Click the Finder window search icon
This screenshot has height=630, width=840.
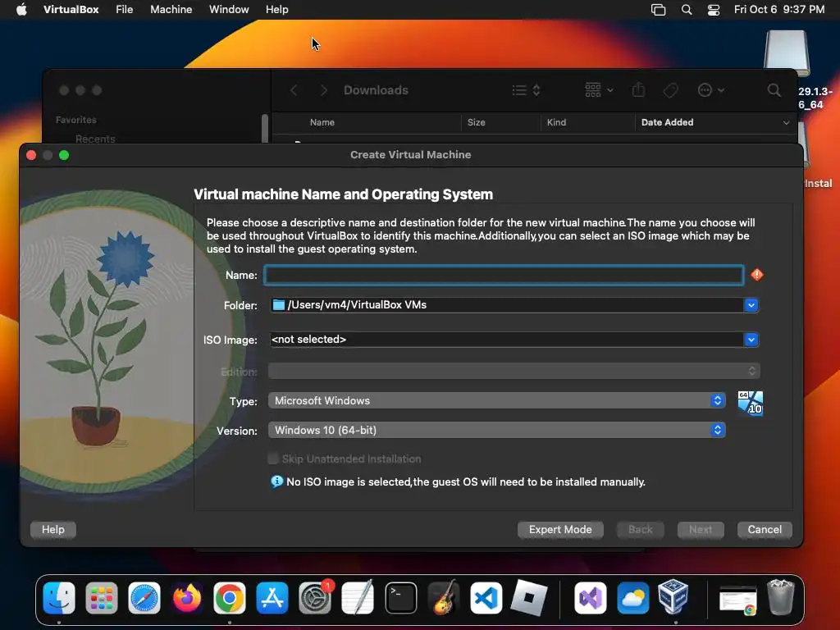click(774, 90)
